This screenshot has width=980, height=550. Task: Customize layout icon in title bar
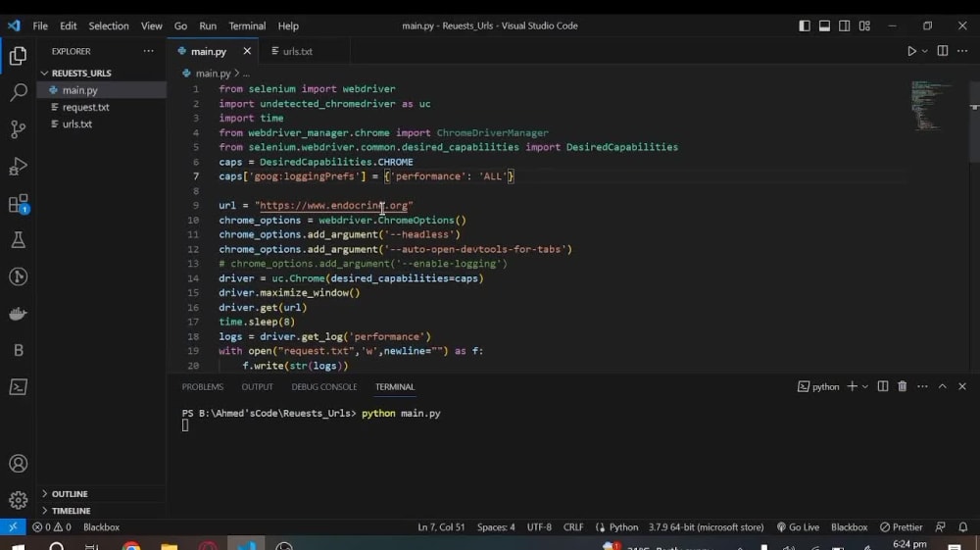point(864,25)
